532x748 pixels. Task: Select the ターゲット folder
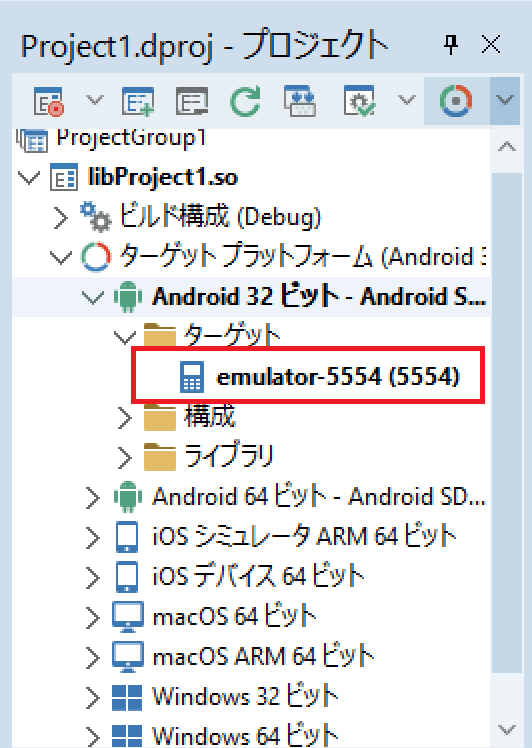click(232, 335)
